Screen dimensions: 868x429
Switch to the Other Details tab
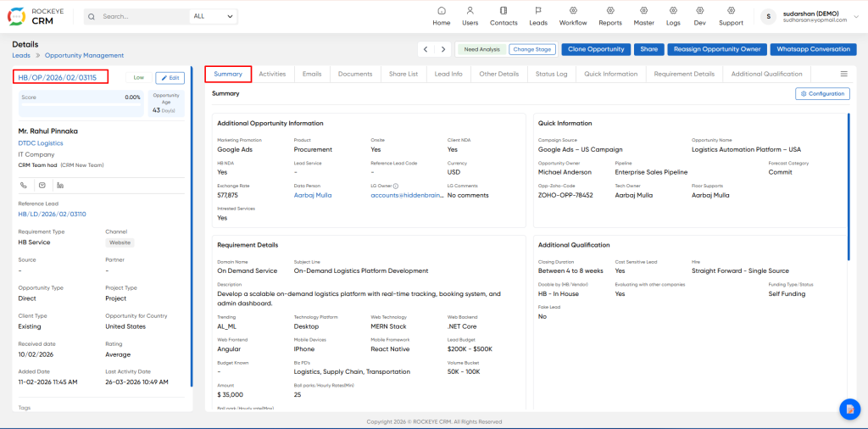tap(499, 74)
